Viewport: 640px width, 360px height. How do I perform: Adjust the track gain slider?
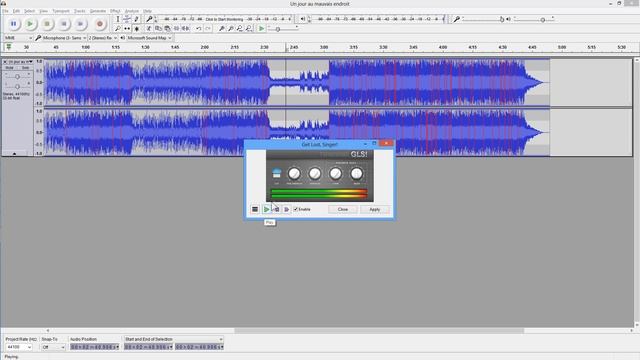coord(17,77)
